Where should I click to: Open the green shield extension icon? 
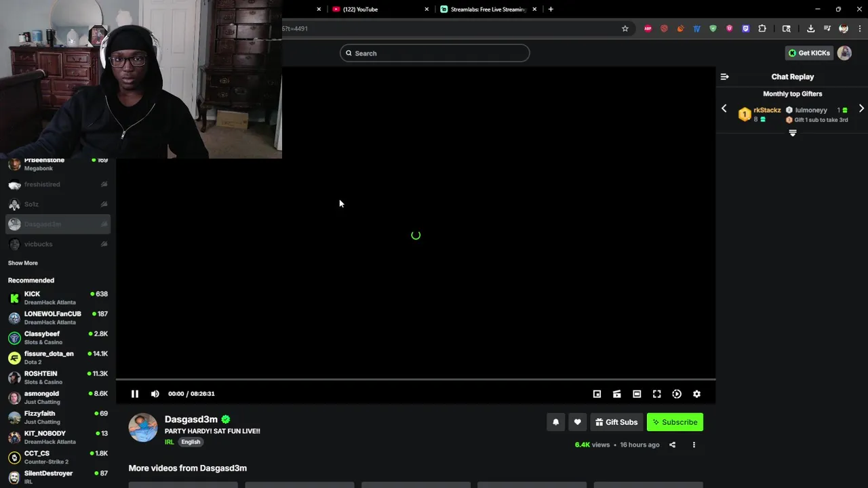coord(713,28)
